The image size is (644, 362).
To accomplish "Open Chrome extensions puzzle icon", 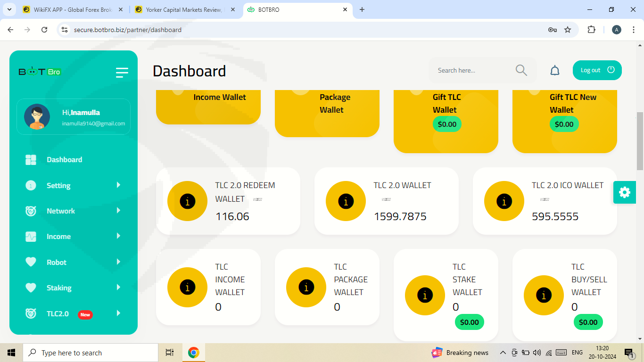I will coord(591,30).
